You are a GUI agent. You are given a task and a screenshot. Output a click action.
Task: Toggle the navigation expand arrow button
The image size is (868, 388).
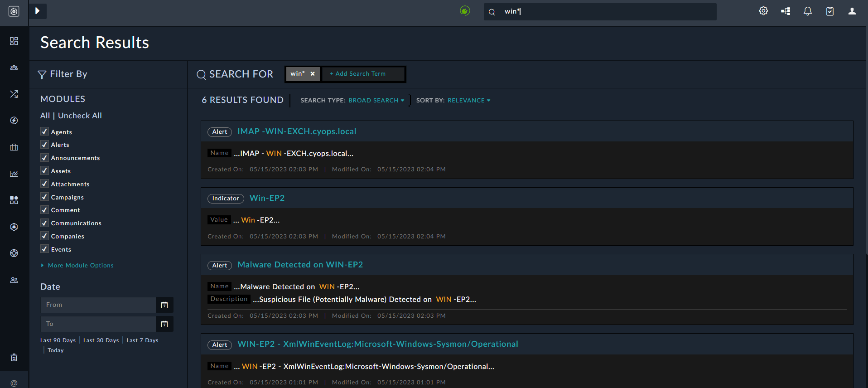[x=38, y=11]
